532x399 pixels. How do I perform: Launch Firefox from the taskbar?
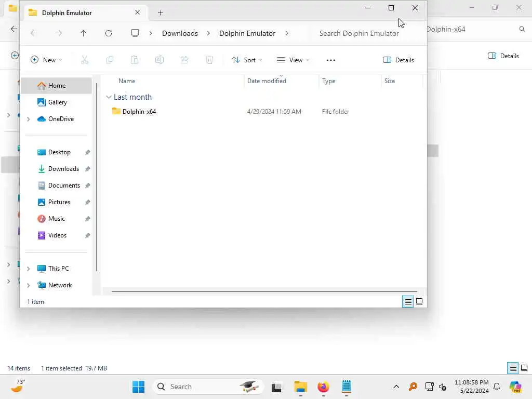coord(323,387)
